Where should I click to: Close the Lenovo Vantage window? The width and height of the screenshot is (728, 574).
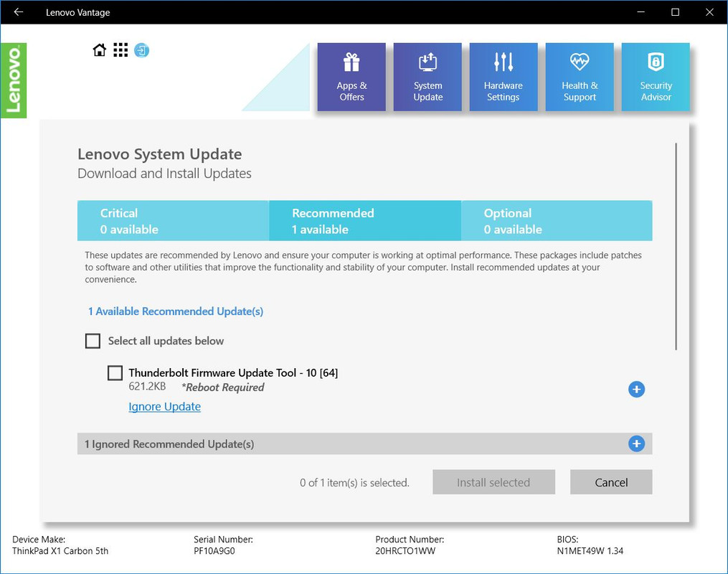(709, 12)
